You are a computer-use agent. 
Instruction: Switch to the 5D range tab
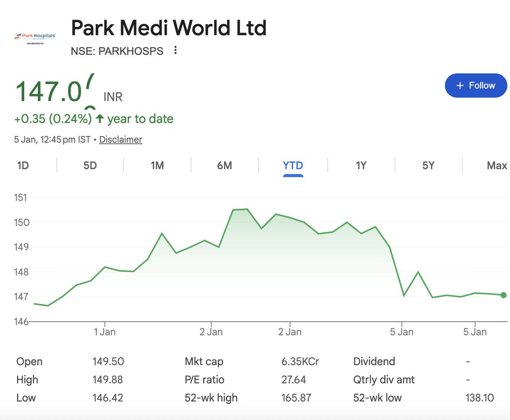90,165
